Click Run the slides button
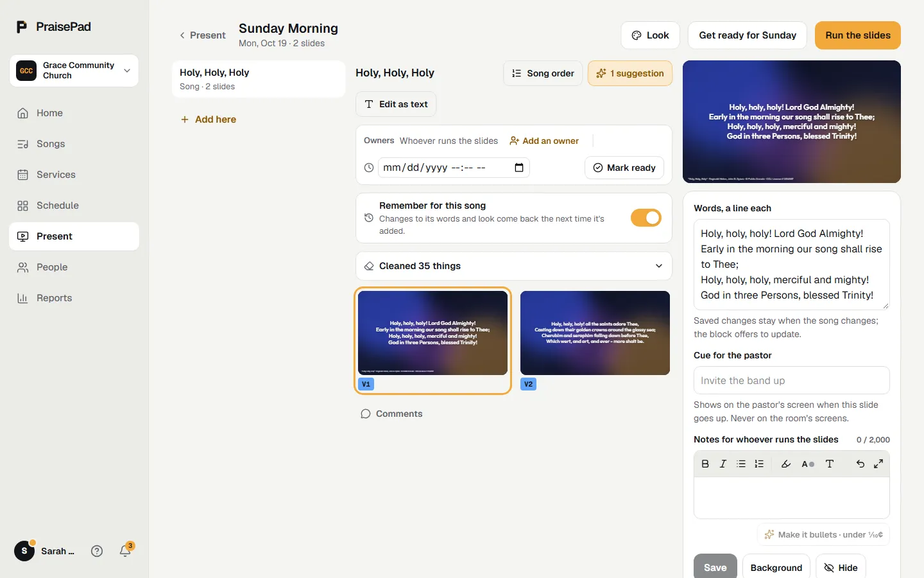The width and height of the screenshot is (924, 578). tap(858, 35)
